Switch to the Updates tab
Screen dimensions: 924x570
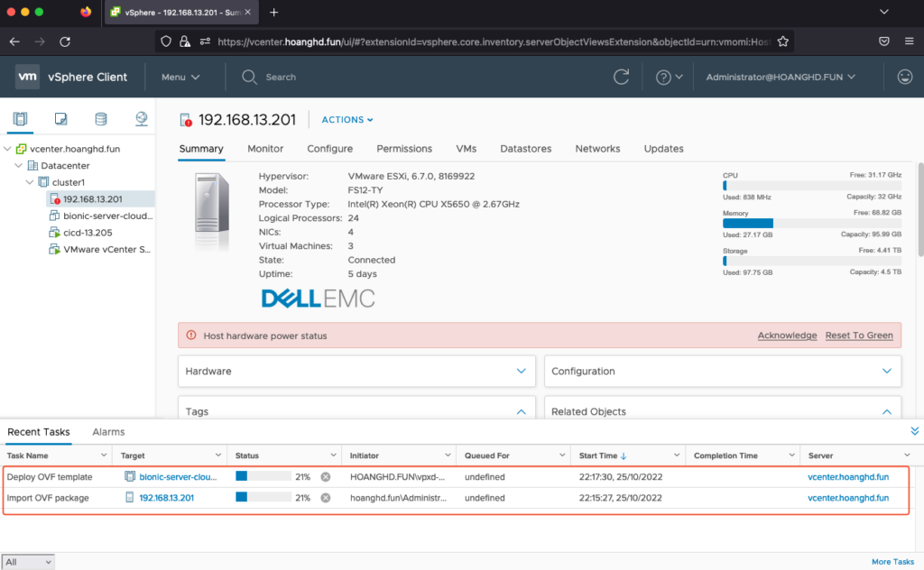663,149
